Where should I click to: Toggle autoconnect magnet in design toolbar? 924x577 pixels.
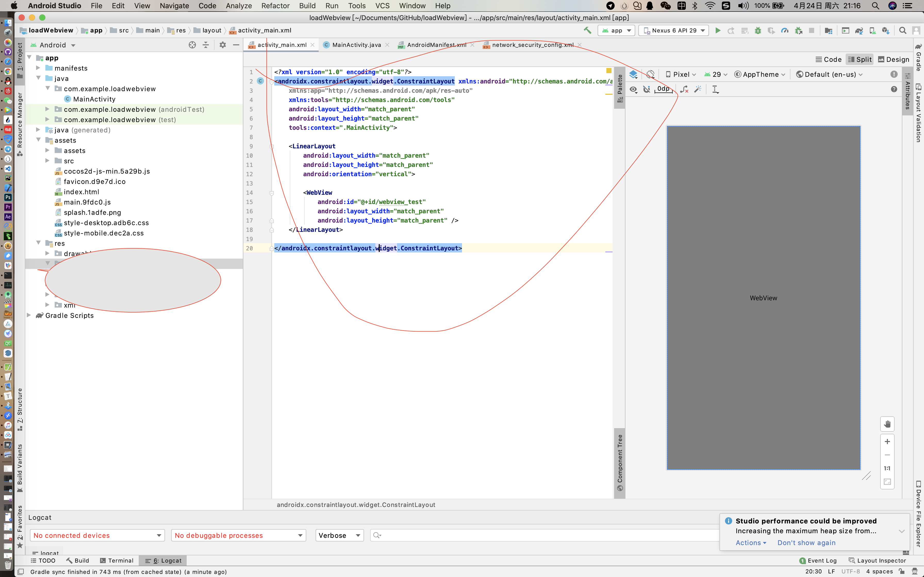tap(646, 89)
